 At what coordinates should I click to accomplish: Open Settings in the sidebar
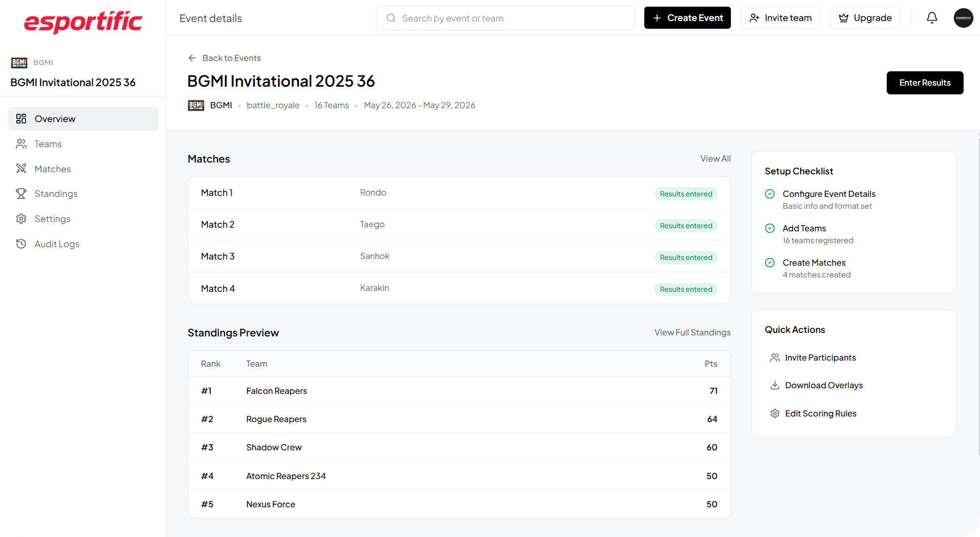[x=83, y=218]
